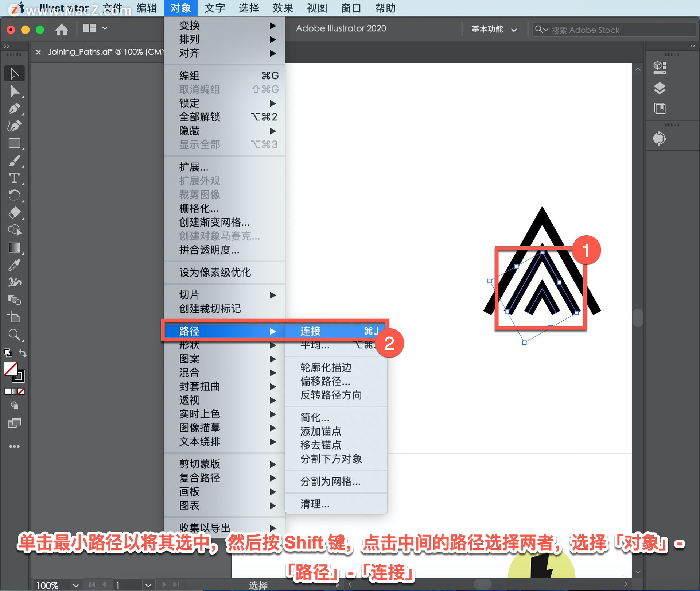Open the Layers panel icon
Viewport: 700px width, 591px height.
[x=660, y=88]
